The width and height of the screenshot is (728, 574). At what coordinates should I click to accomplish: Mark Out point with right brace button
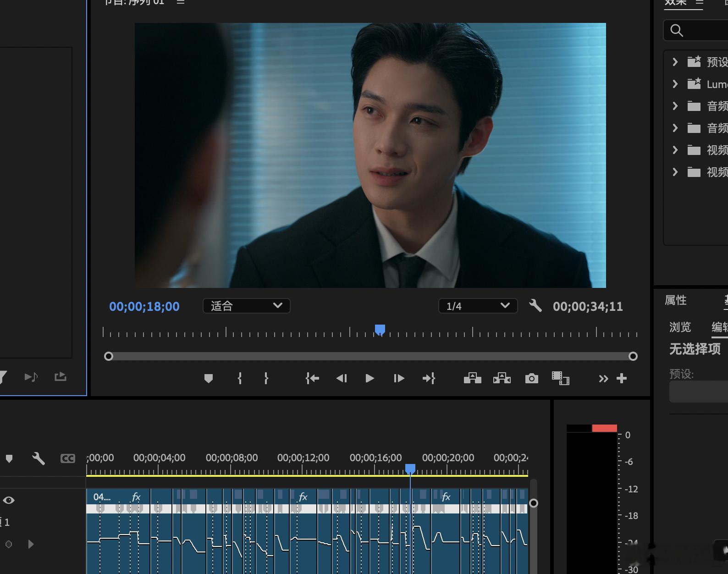coord(266,378)
